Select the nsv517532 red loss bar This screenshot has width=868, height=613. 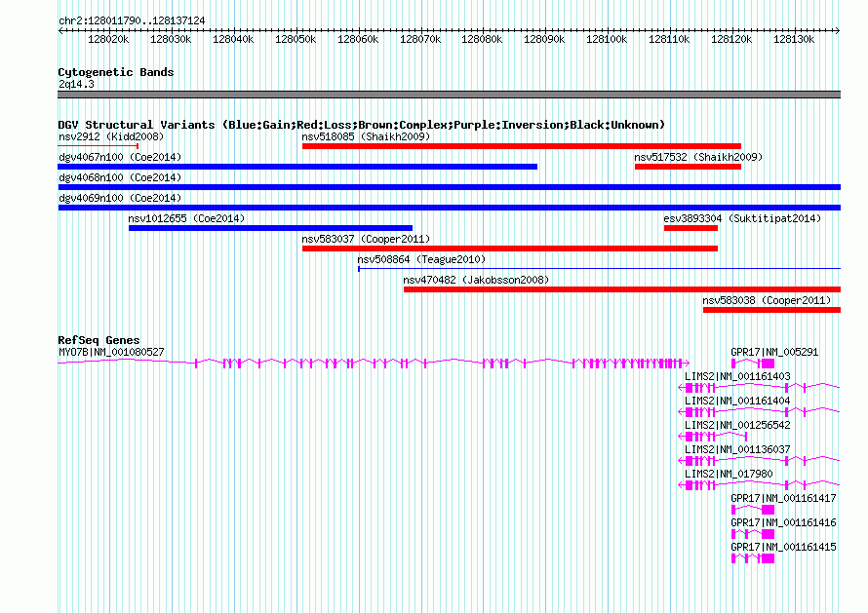(x=689, y=167)
